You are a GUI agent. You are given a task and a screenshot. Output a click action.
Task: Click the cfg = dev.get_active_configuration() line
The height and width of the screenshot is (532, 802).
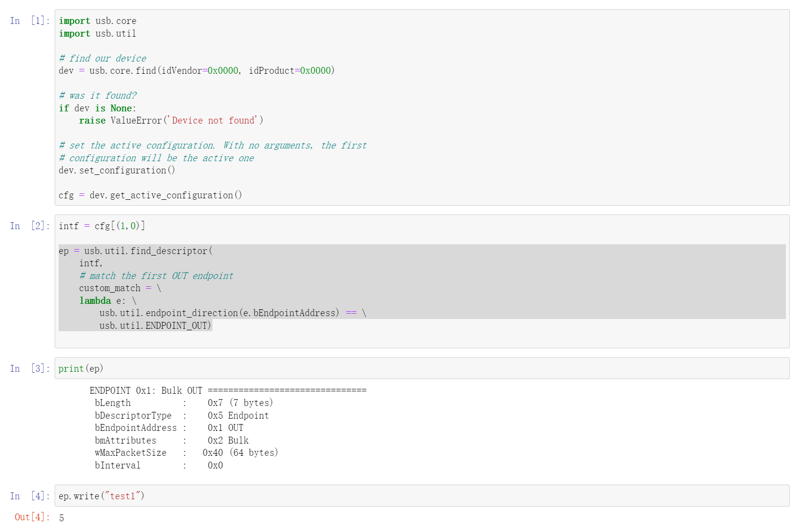150,195
